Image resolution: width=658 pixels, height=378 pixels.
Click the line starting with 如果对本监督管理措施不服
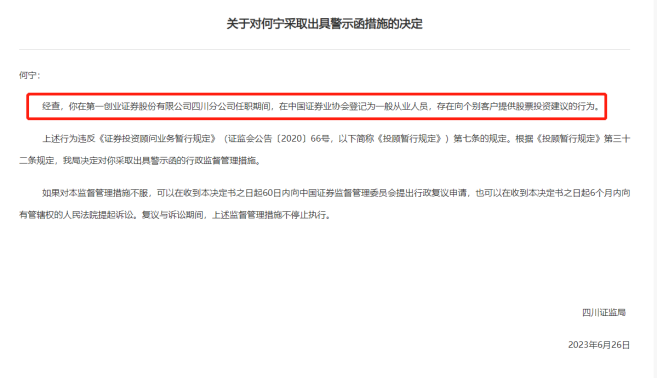pyautogui.click(x=336, y=193)
